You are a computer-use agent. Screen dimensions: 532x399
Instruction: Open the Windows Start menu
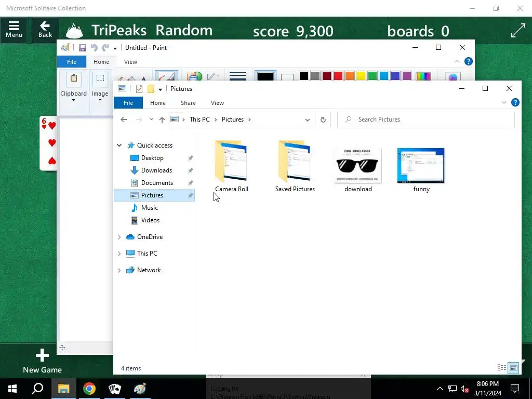point(12,389)
